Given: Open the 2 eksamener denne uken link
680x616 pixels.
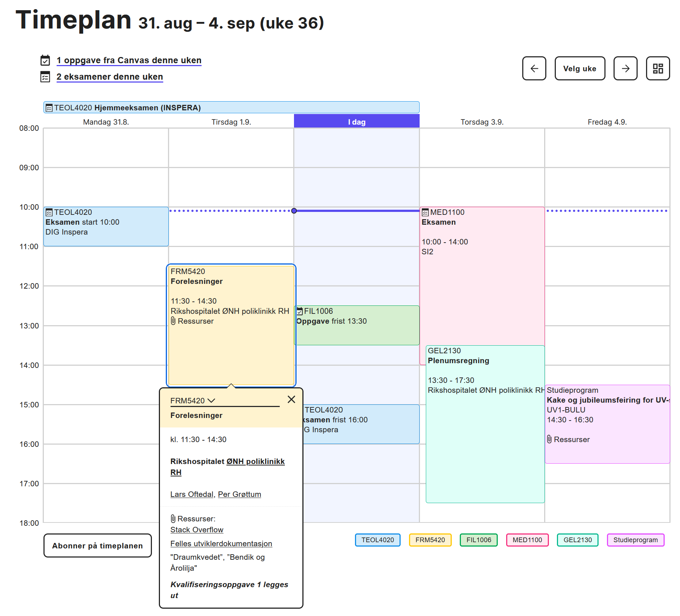Looking at the screenshot, I should pyautogui.click(x=110, y=77).
